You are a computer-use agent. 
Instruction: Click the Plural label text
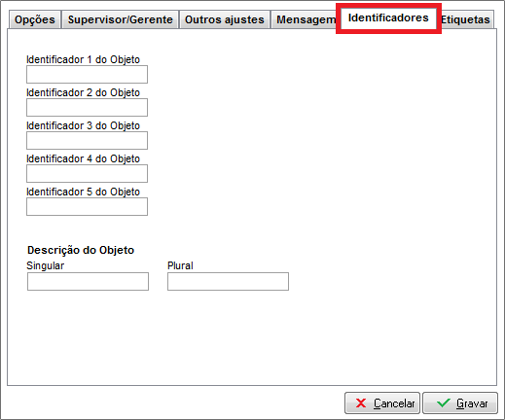[x=180, y=265]
